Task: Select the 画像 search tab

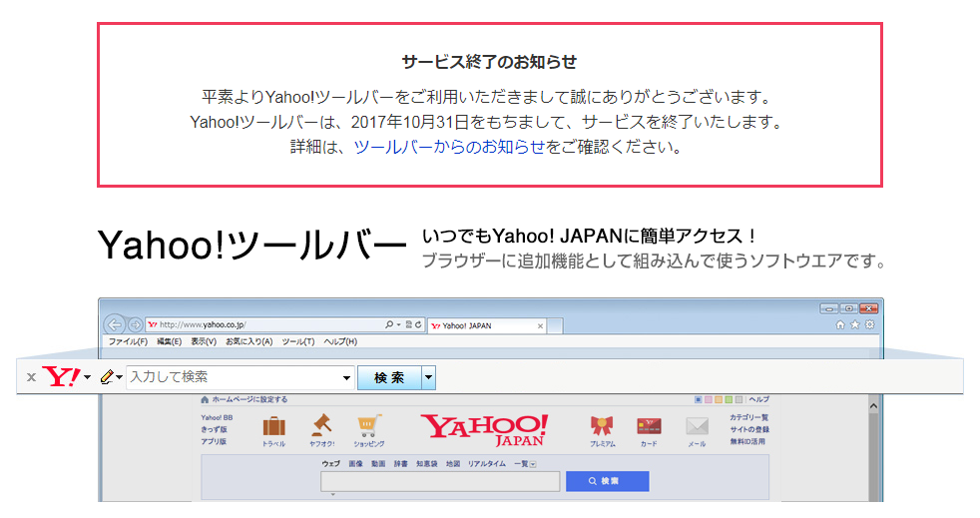Action: click(x=355, y=464)
